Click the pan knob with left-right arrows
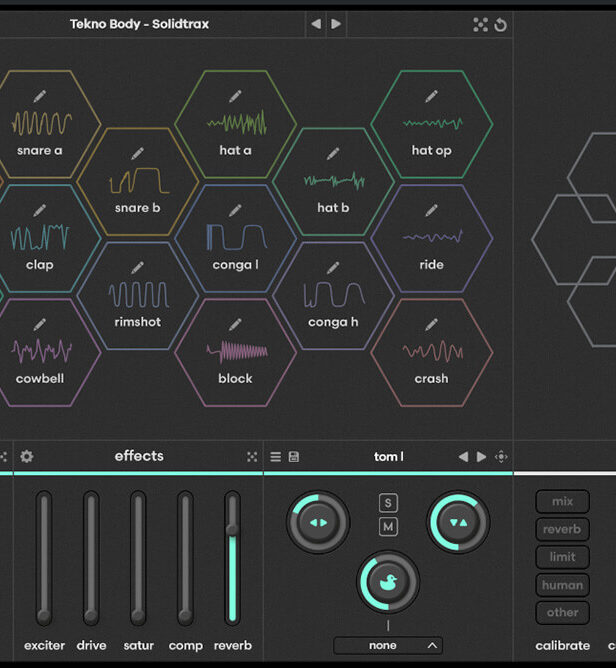 (x=318, y=523)
